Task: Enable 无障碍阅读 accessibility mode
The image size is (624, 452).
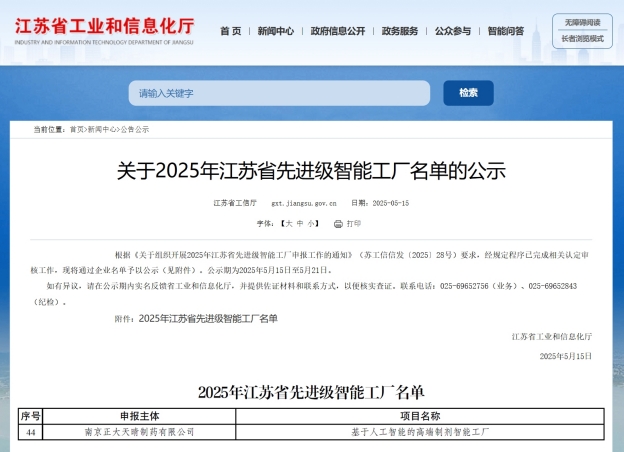Action: pos(582,22)
